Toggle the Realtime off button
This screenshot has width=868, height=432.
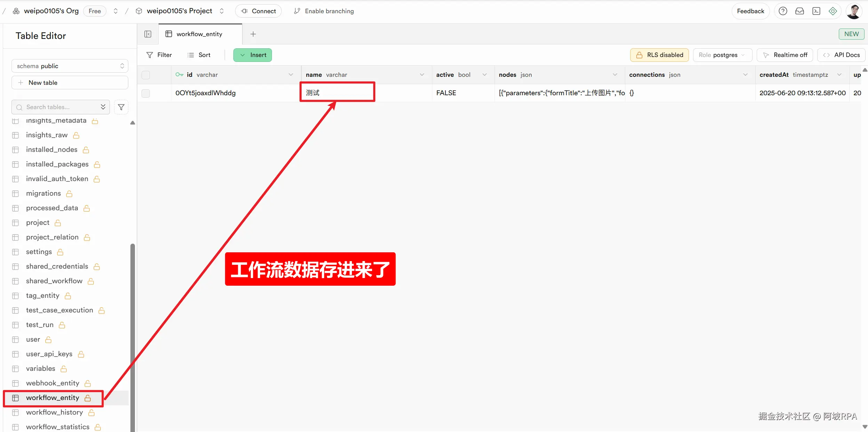[x=785, y=55]
